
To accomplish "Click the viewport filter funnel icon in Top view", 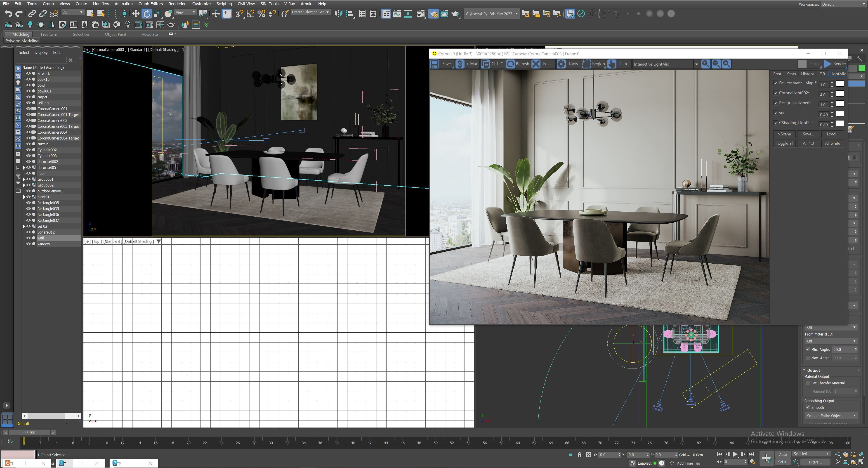I will click(x=159, y=241).
